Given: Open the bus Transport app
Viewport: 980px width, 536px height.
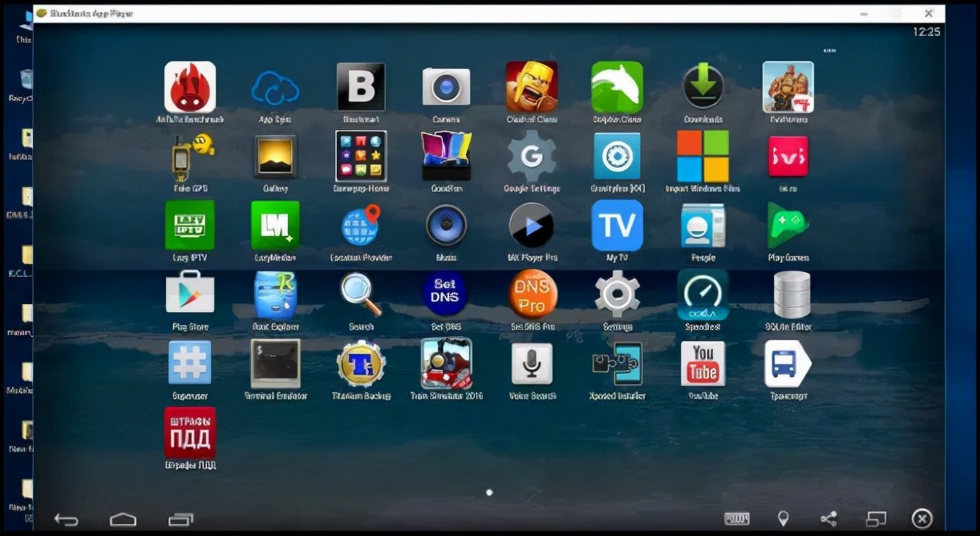Looking at the screenshot, I should point(788,363).
